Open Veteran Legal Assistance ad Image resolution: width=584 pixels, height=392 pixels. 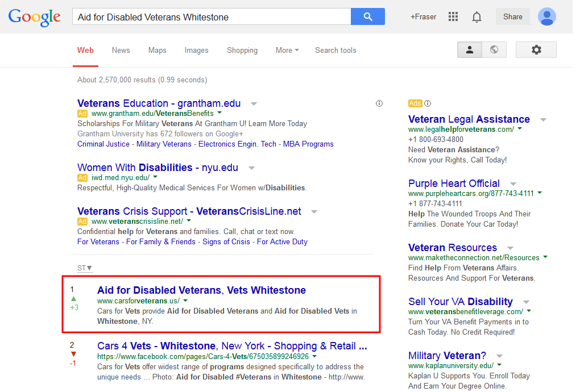[469, 119]
